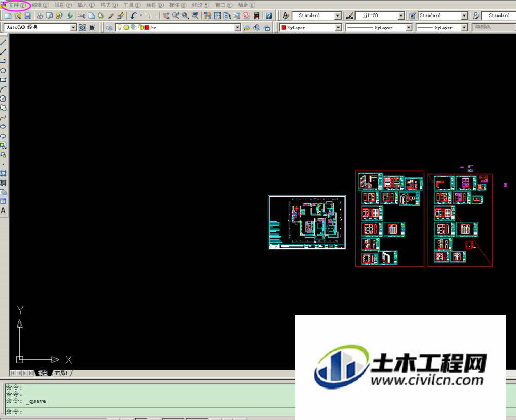Open the 文件 menu
This screenshot has height=420, width=516.
tap(17, 5)
